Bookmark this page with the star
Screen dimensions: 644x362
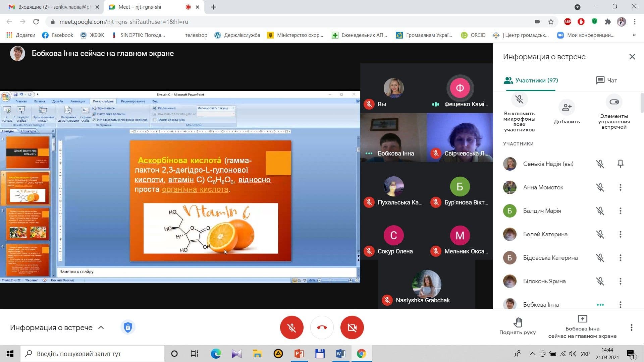[x=551, y=22]
